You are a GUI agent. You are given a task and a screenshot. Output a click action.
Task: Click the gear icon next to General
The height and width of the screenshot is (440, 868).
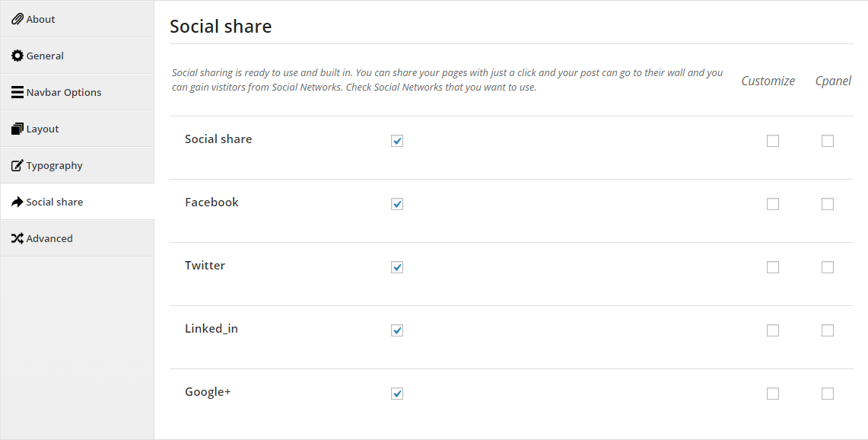click(x=17, y=56)
